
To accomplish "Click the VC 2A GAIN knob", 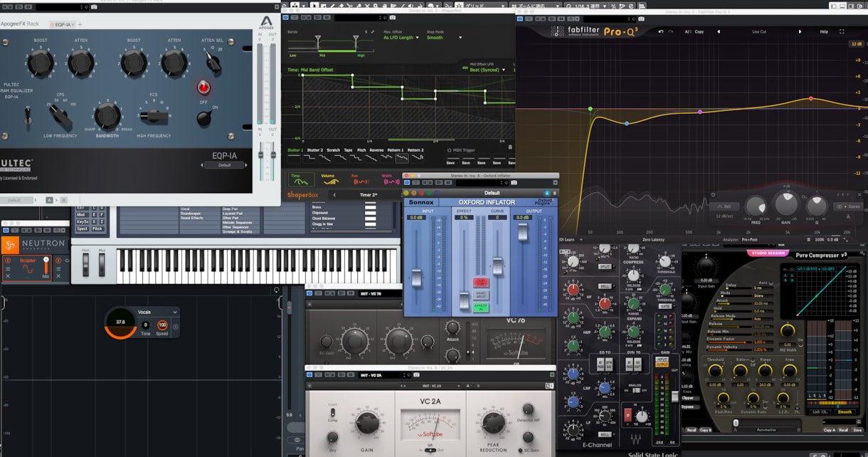I will (x=367, y=422).
